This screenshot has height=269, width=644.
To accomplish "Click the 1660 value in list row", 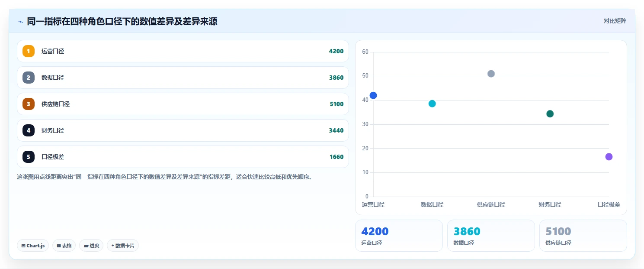I will 336,157.
